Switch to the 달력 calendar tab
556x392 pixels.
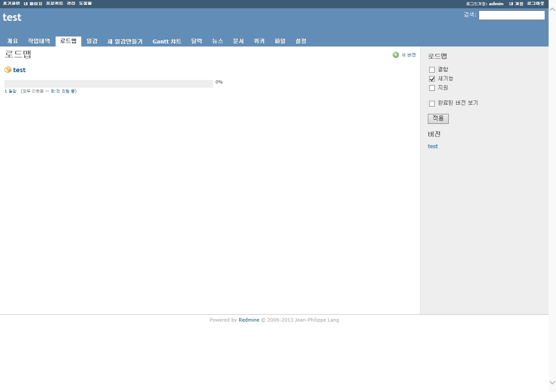(197, 41)
